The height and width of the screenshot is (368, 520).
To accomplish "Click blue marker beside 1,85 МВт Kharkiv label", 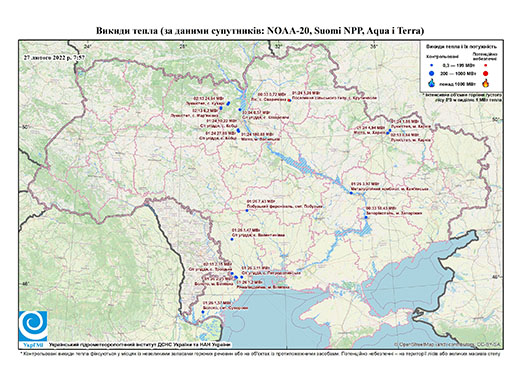I will [390, 130].
